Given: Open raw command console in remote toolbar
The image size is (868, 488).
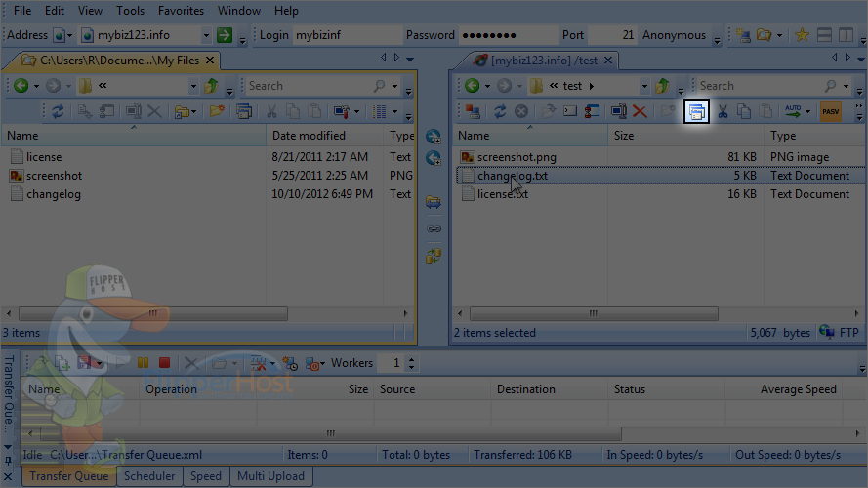Looking at the screenshot, I should (570, 112).
